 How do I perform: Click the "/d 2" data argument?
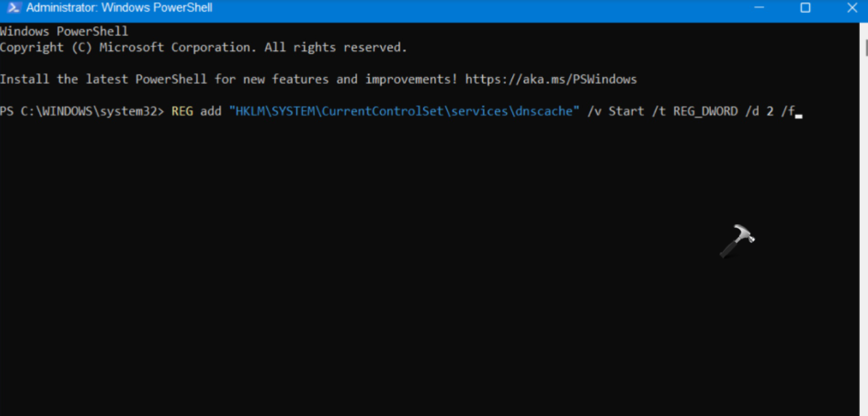pyautogui.click(x=762, y=111)
